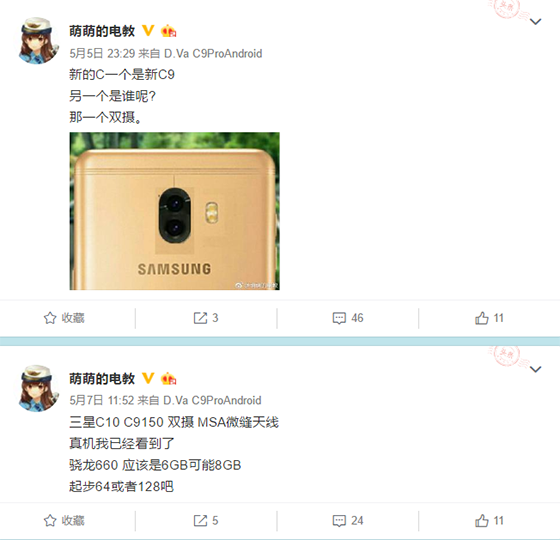The image size is (560, 540).
Task: Open comments icon showing 46
Action: (339, 318)
